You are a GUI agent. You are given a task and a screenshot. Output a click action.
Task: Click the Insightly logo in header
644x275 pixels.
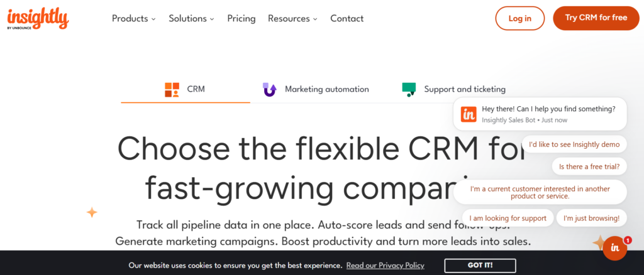(x=38, y=18)
